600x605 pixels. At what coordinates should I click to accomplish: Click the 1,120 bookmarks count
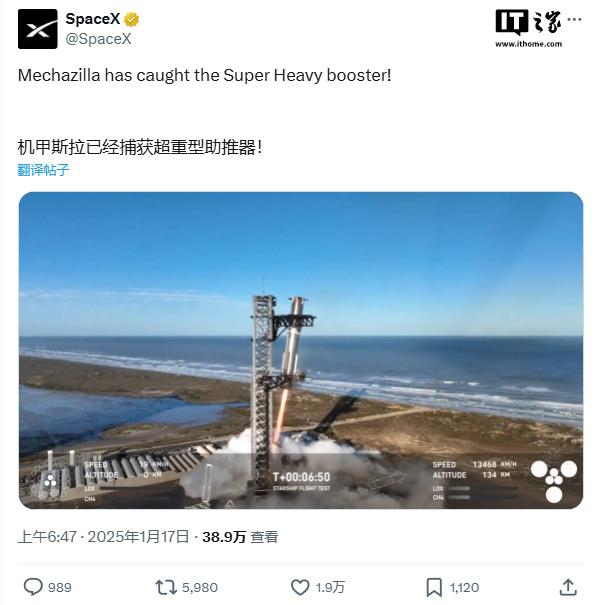pyautogui.click(x=464, y=587)
